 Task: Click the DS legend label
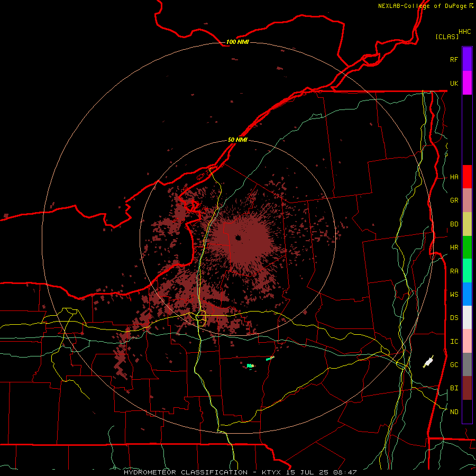454,318
